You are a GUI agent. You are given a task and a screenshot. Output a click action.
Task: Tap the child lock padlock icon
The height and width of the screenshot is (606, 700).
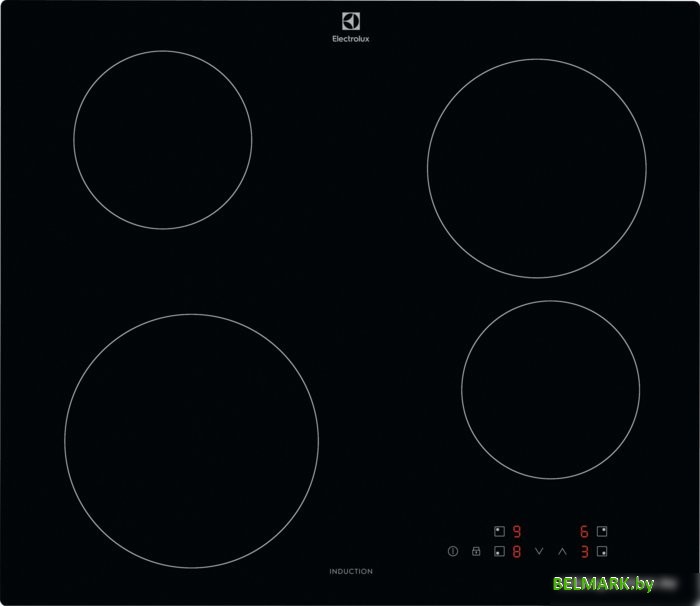(x=476, y=551)
